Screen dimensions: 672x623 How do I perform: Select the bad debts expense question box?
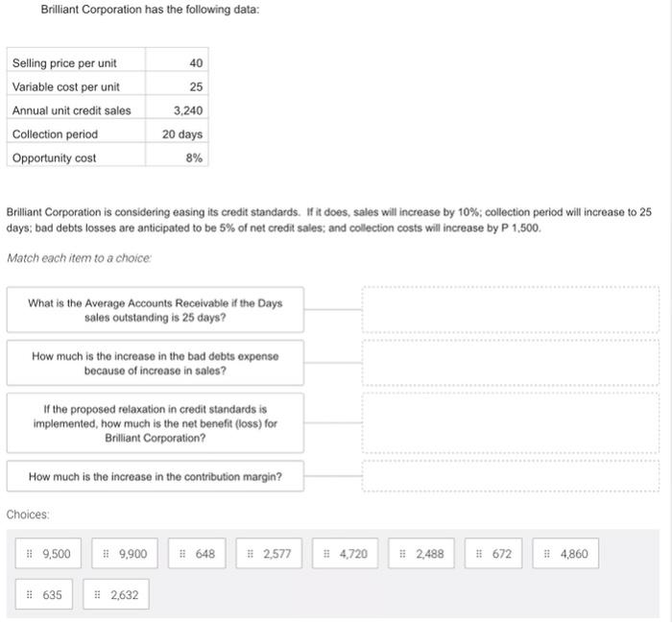point(156,363)
